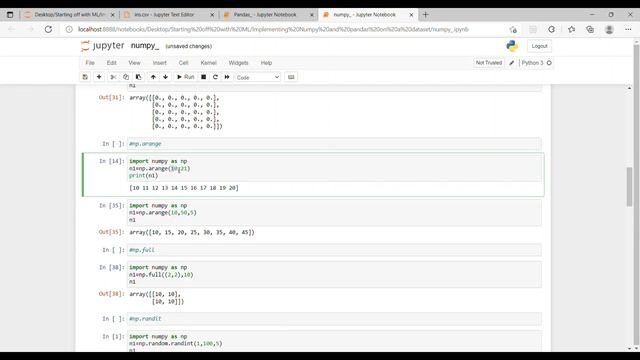Click the #np.arange comment cell
Image resolution: width=640 pixels, height=360 pixels.
coord(334,144)
